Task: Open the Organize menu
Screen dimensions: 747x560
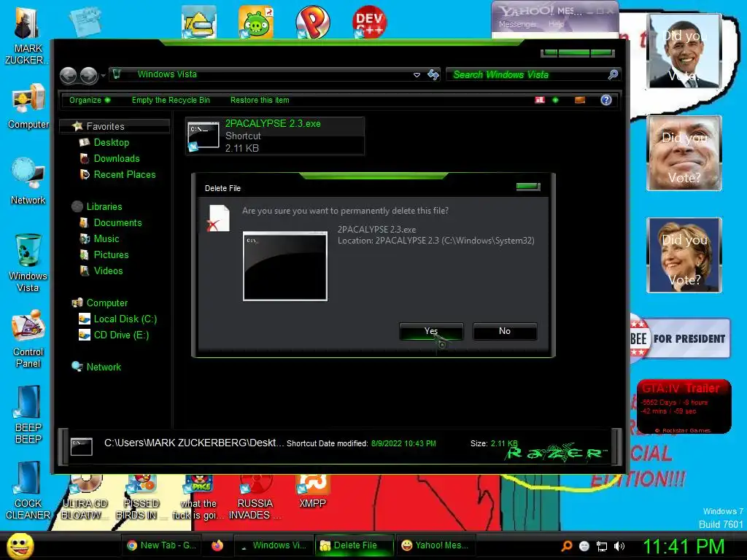Action: [90, 100]
